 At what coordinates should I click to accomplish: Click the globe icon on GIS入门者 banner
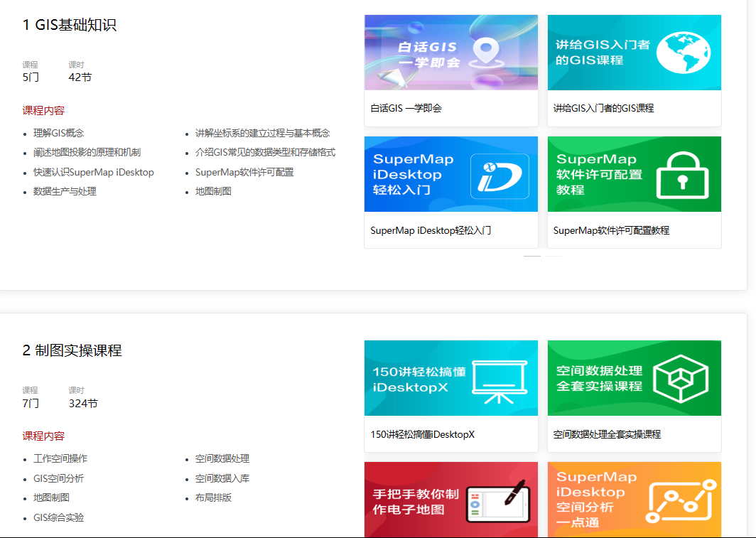[x=684, y=53]
